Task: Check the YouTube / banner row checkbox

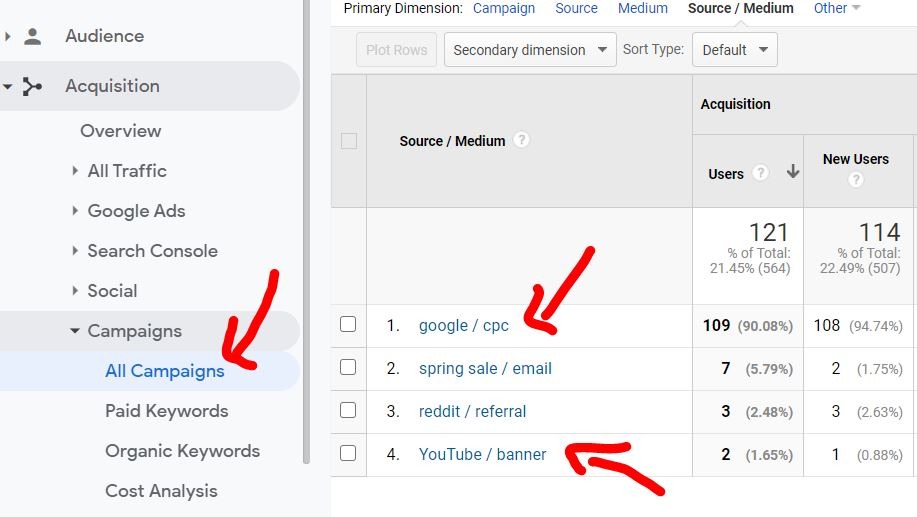Action: [x=348, y=454]
